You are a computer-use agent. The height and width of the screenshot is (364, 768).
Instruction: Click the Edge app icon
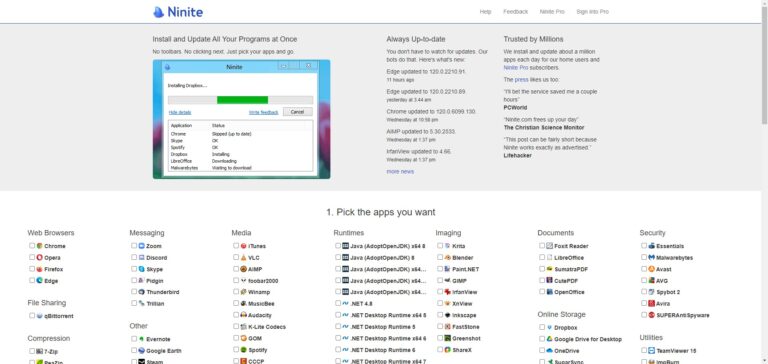(x=40, y=281)
